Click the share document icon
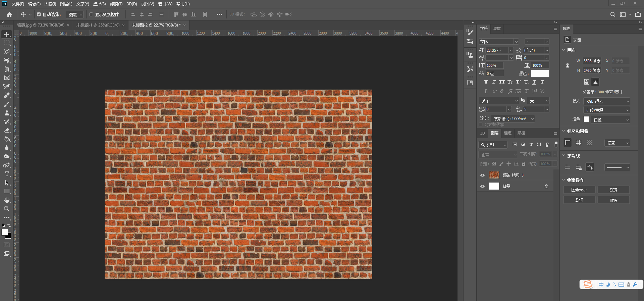This screenshot has height=301, width=644. pos(638,14)
